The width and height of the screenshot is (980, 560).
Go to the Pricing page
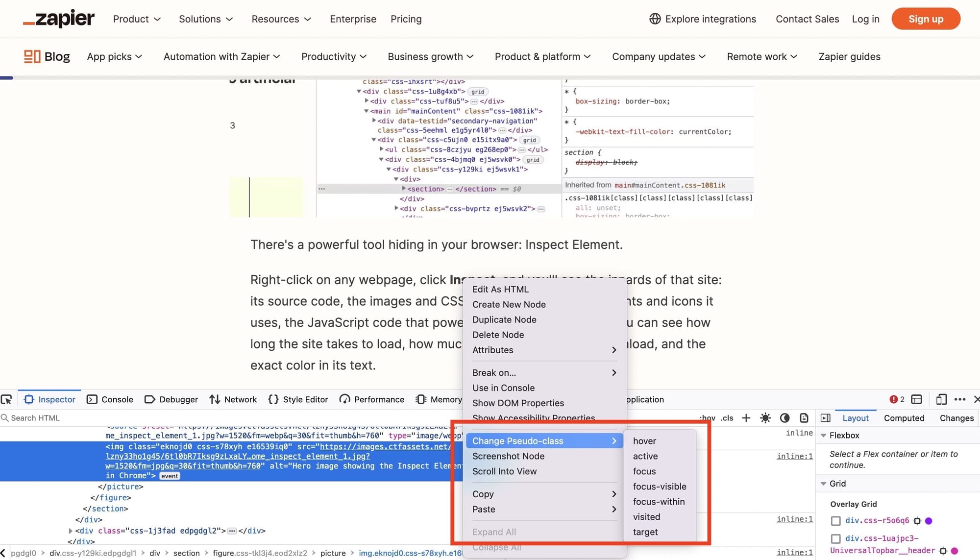point(406,19)
